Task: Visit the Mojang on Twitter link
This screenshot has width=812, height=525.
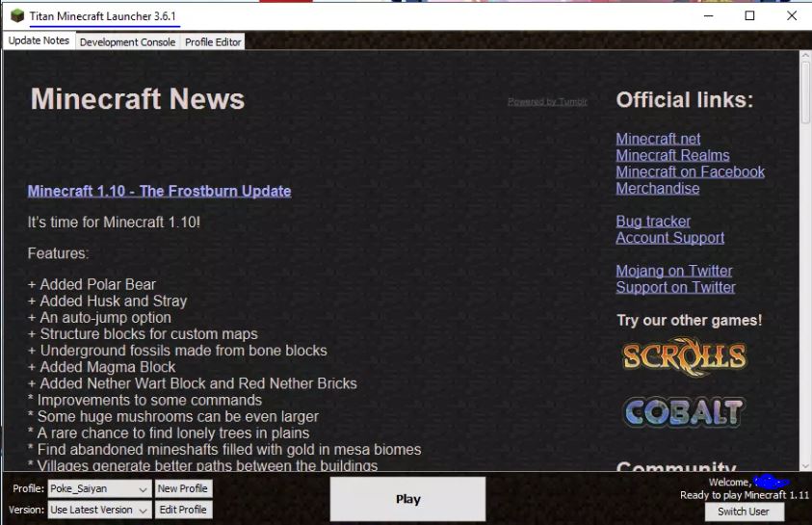Action: (673, 271)
